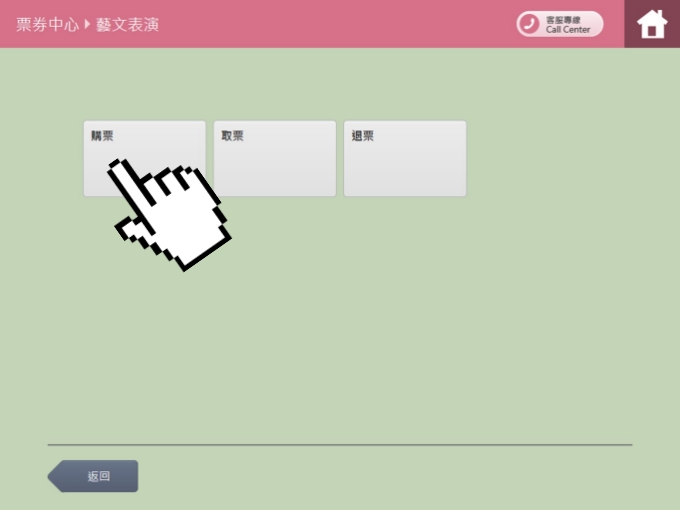Click the 購票 text label

coord(102,136)
